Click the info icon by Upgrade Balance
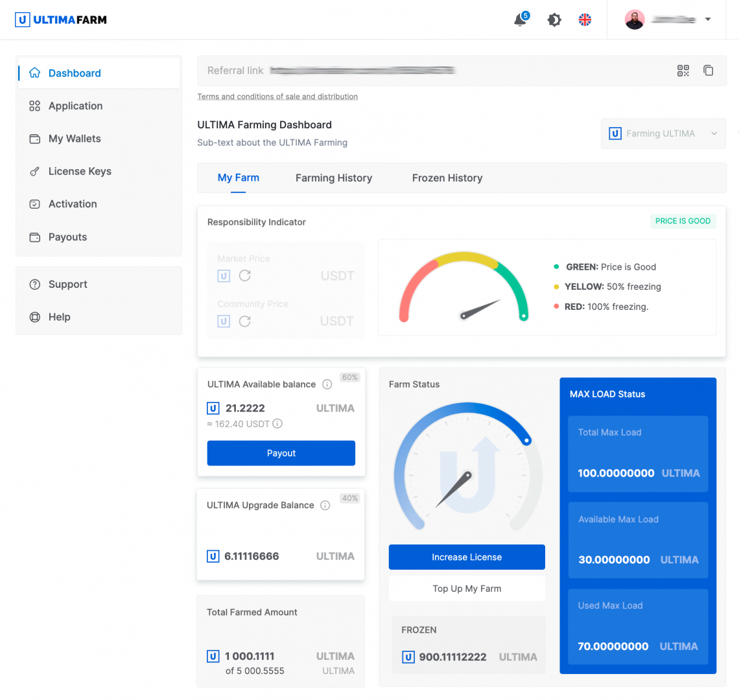The height and width of the screenshot is (700, 739). click(325, 506)
